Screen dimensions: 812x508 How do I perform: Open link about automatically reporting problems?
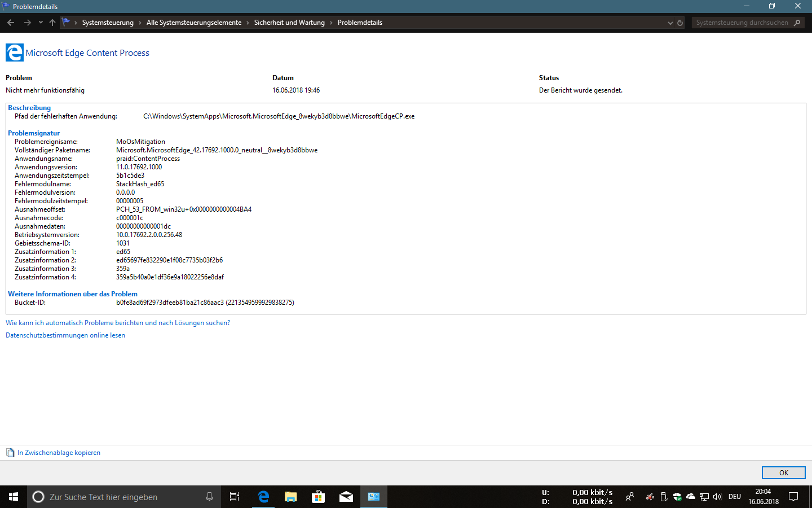click(118, 323)
